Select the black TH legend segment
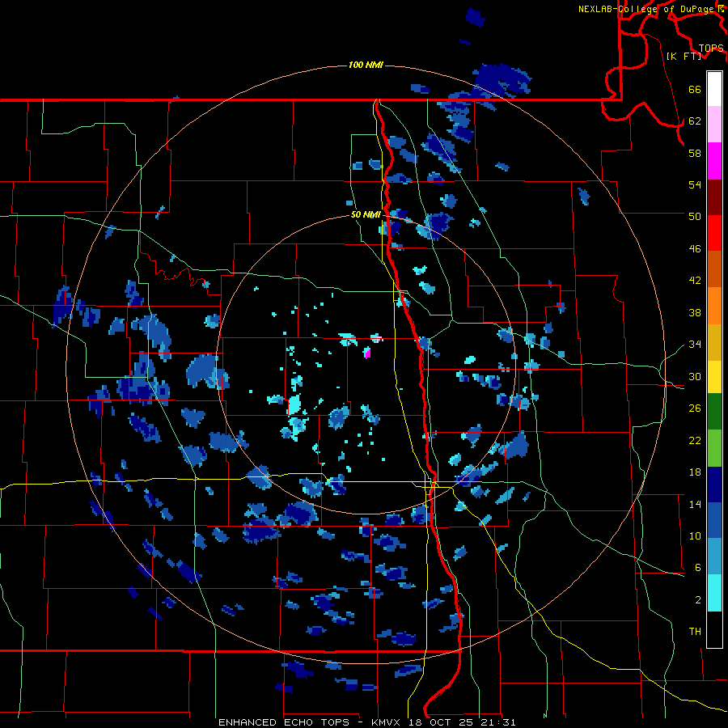 tap(714, 629)
